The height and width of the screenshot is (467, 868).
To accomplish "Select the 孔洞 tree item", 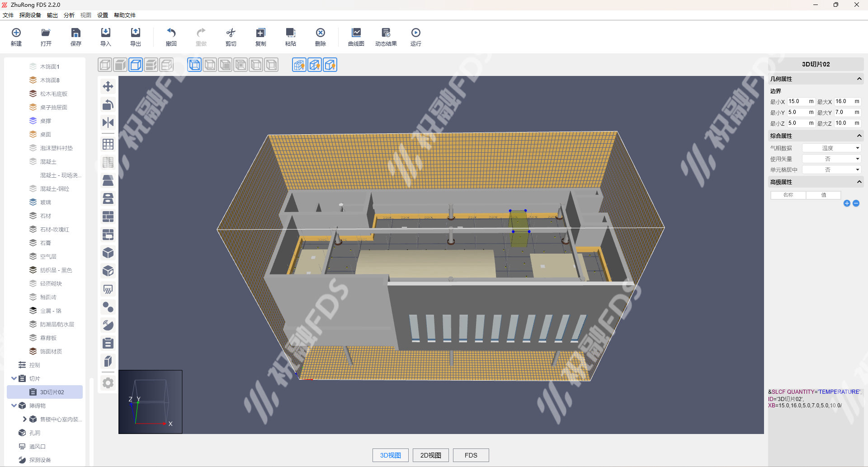I will 35,433.
